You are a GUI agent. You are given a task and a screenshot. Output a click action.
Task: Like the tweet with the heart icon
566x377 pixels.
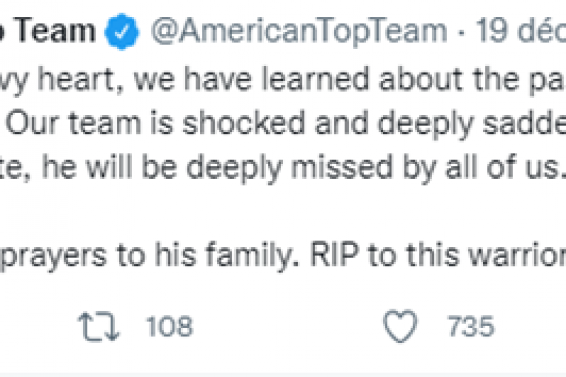[x=400, y=326]
